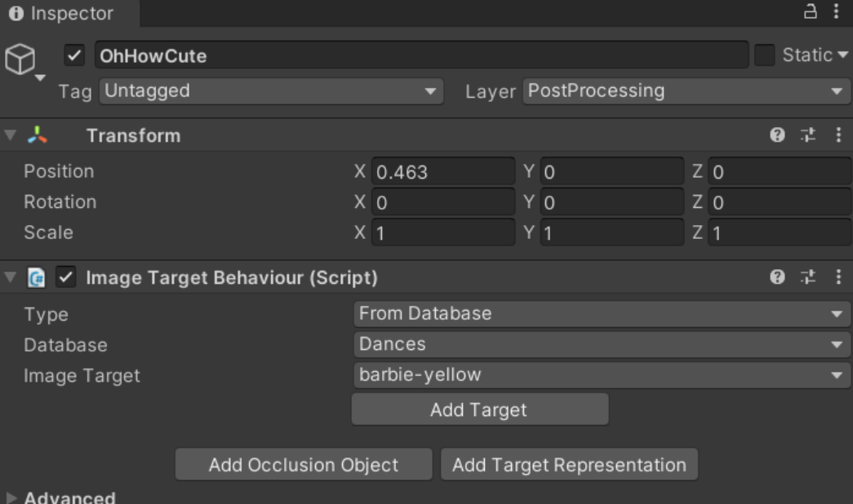Click the Add Occlusion Object button
The image size is (853, 504).
click(303, 465)
